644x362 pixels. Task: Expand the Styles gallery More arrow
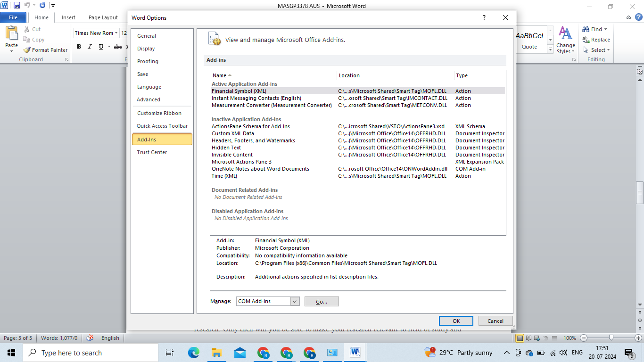pyautogui.click(x=550, y=49)
